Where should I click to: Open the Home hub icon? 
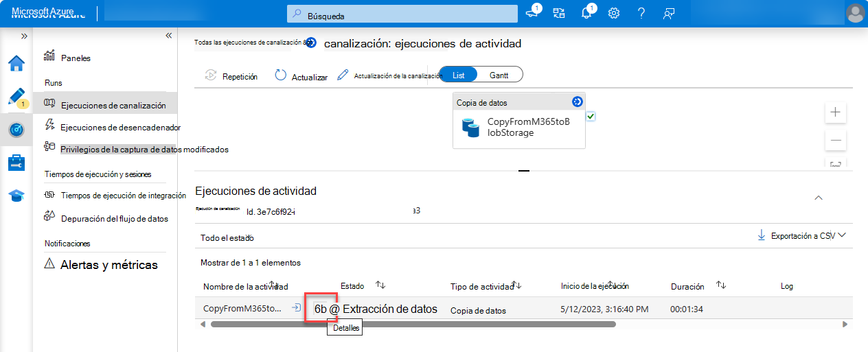16,63
